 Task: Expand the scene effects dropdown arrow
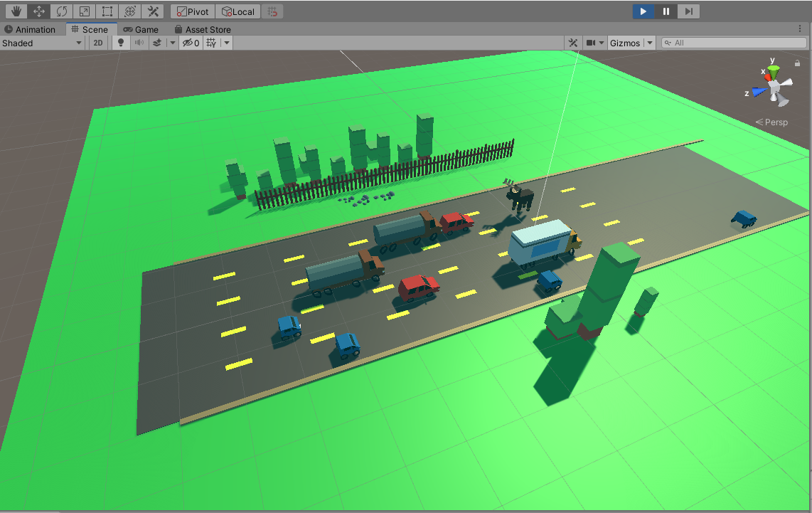click(173, 43)
